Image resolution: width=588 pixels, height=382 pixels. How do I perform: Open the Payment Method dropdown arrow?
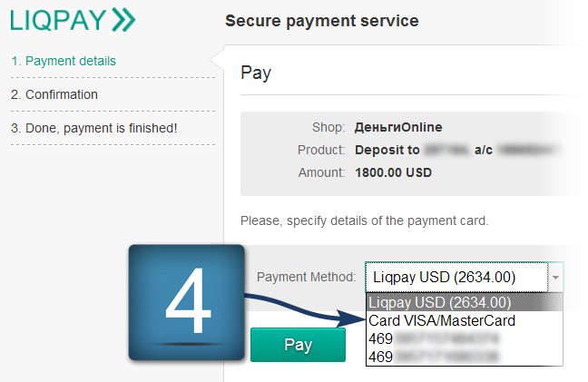pos(555,277)
